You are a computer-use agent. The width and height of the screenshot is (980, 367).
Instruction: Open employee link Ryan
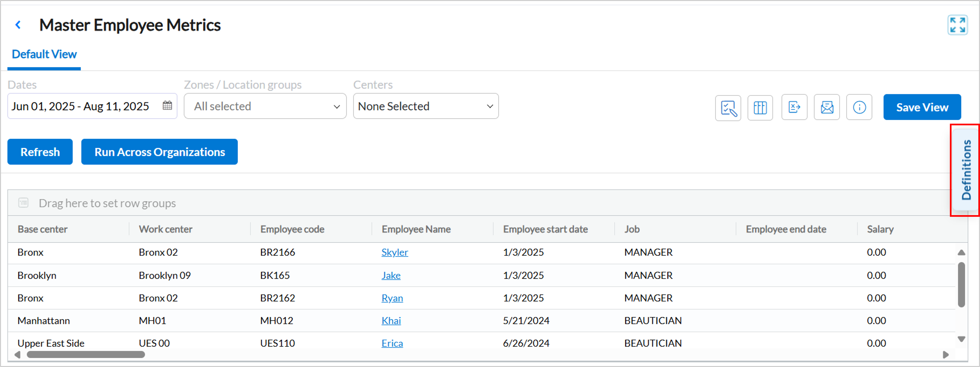pos(392,298)
